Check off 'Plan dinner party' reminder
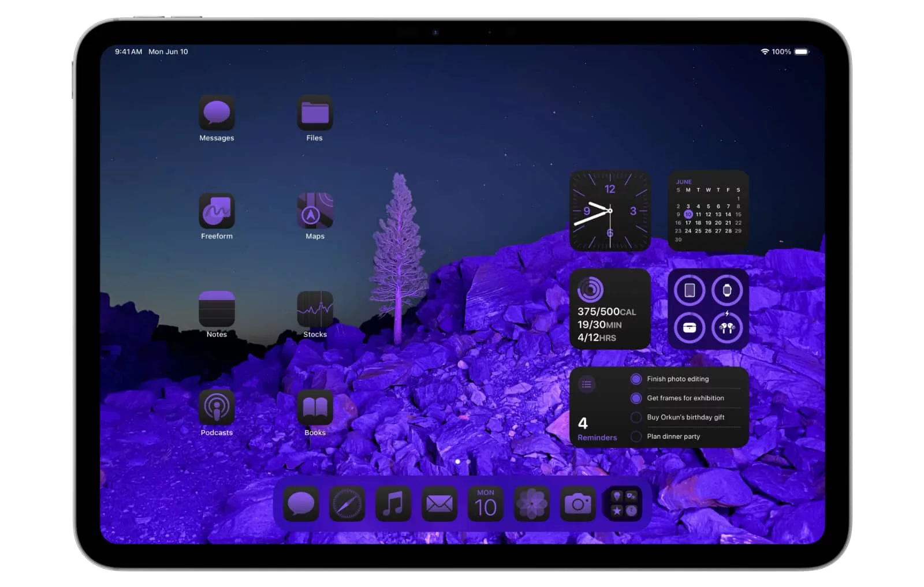Viewport: 924px width, 587px height. pos(636,436)
